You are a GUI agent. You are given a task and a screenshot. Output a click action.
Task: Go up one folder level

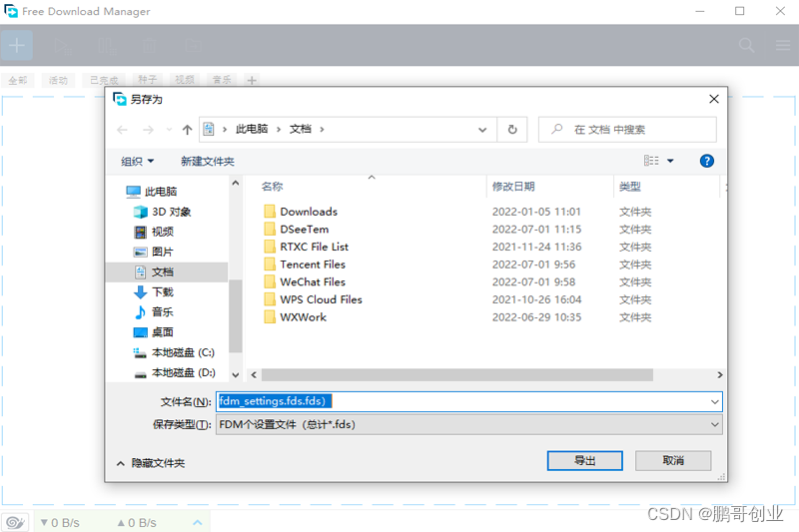click(187, 130)
